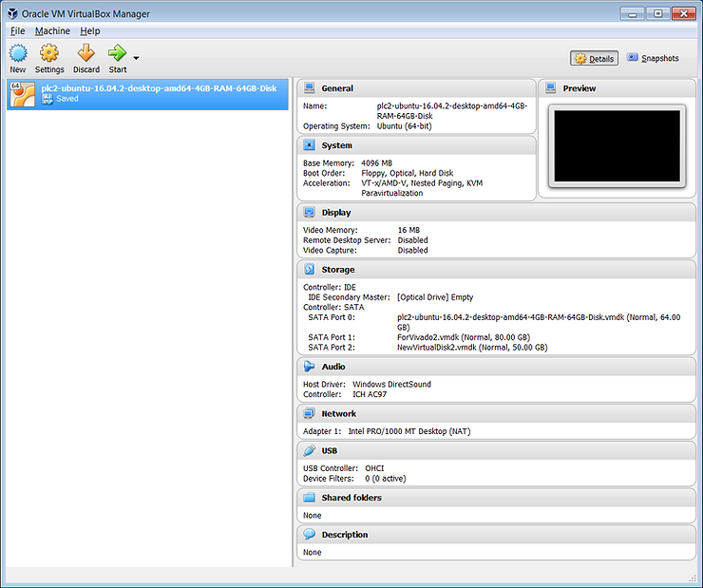Switch to the Details view
This screenshot has width=703, height=588.
pyautogui.click(x=594, y=58)
